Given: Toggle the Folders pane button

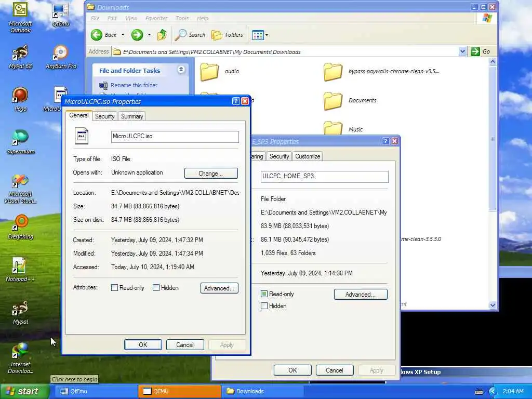Looking at the screenshot, I should pos(228,35).
